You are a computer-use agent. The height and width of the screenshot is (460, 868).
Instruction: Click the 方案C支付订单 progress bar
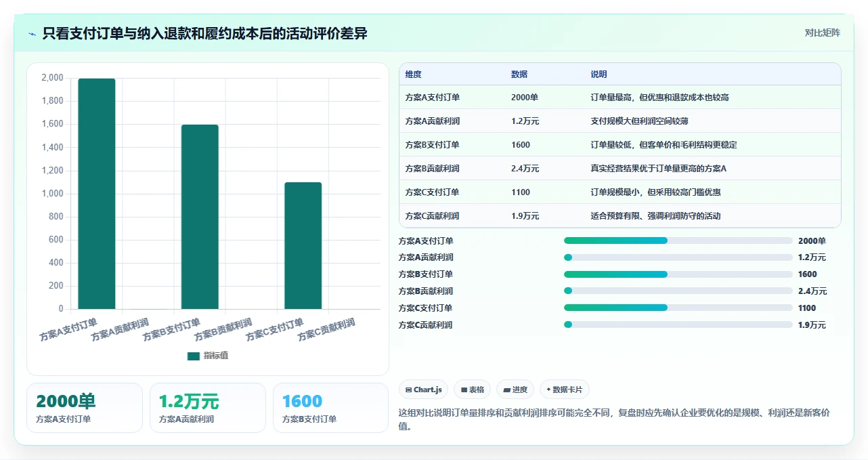point(678,308)
